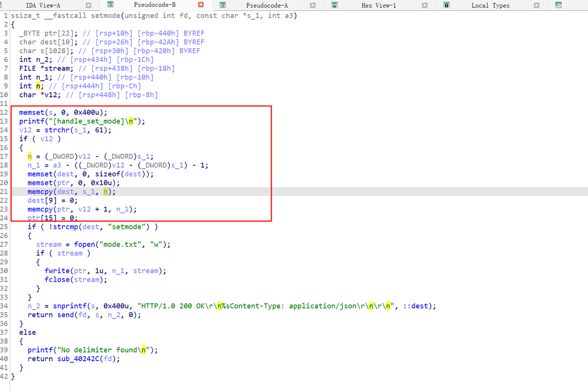The height and width of the screenshot is (391, 588).
Task: Click the partially visible rightmost tab icon
Action: [559, 6]
